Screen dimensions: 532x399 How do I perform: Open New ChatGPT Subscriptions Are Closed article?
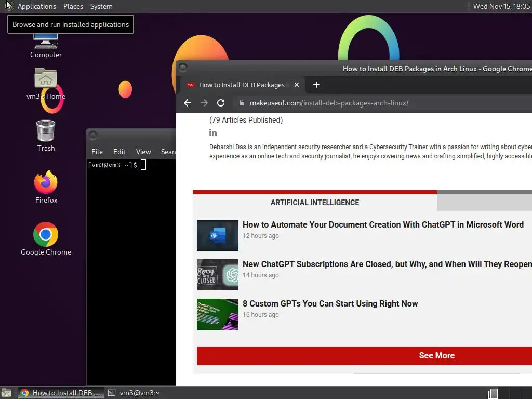click(x=387, y=264)
